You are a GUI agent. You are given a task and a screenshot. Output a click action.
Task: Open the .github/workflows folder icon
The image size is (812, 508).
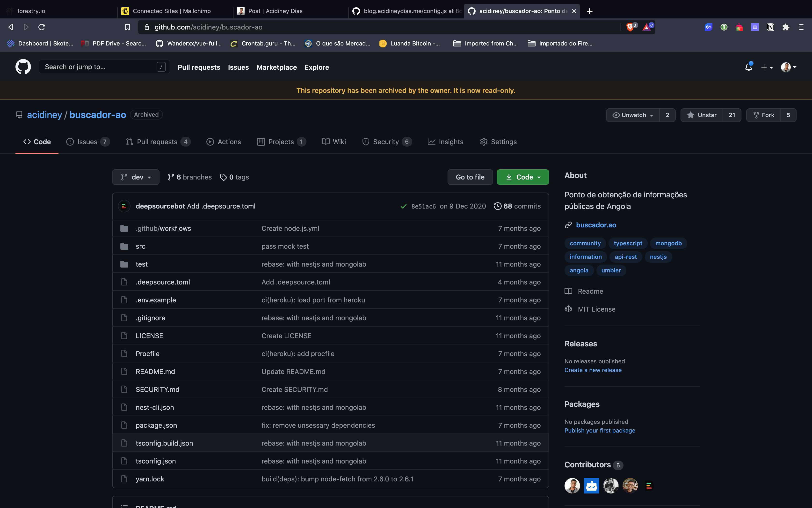coord(124,228)
